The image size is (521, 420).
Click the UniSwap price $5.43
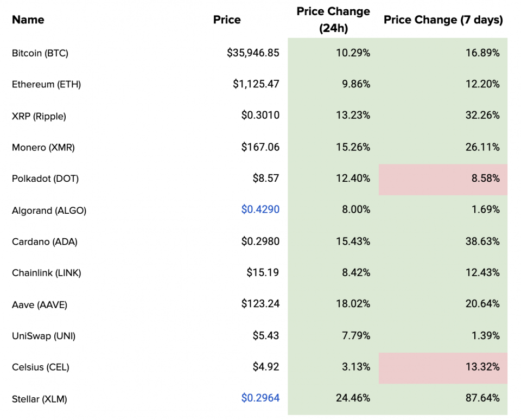(x=266, y=336)
